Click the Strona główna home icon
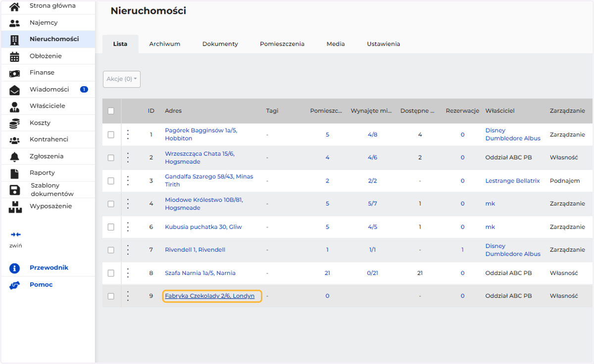Screen dimensions: 594x364 (15, 6)
